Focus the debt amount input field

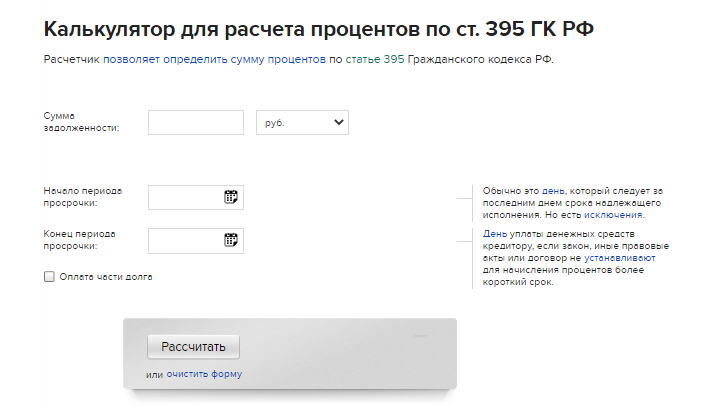click(196, 122)
